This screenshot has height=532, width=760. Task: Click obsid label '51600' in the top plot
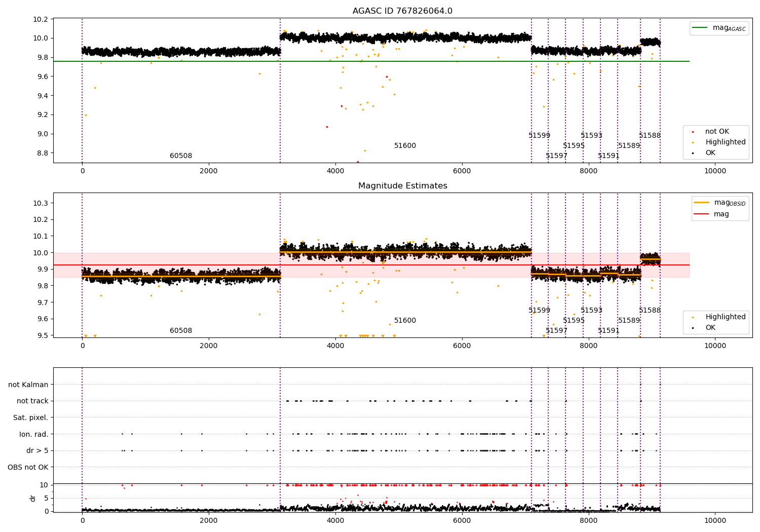(x=405, y=145)
